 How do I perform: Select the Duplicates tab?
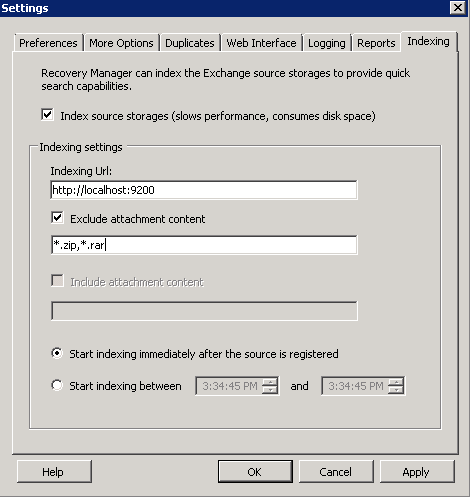coord(190,43)
